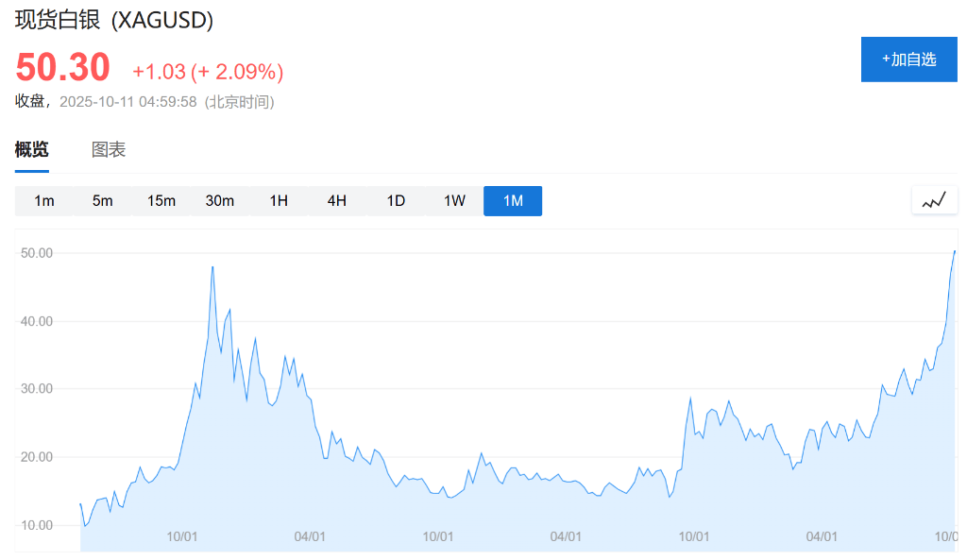Select the 5m timeframe
Viewport: 967px width, 560px height.
(x=103, y=200)
